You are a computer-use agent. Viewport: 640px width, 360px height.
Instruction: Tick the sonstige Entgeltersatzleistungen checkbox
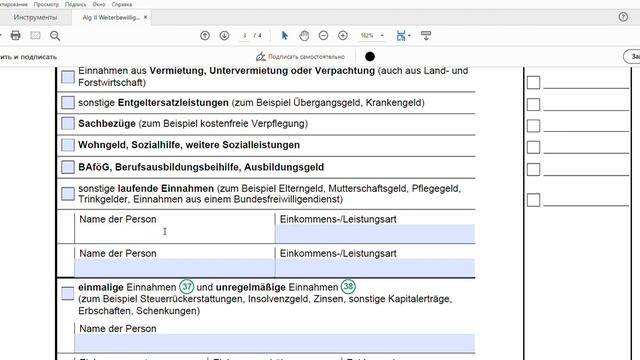(x=68, y=102)
